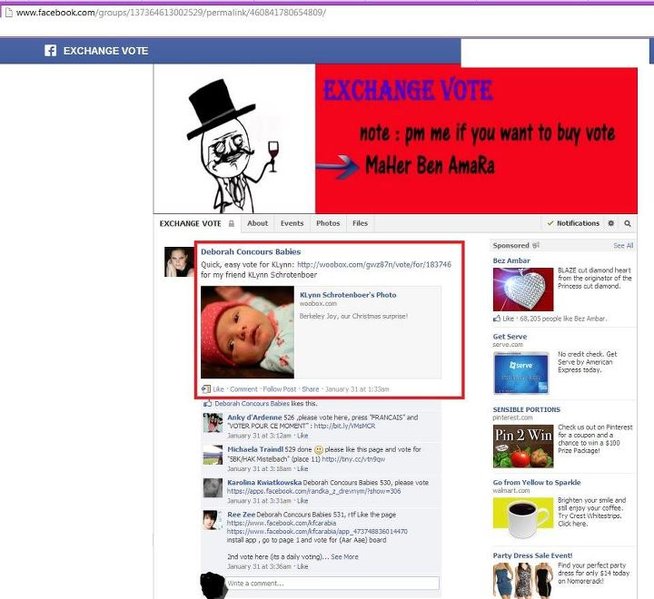This screenshot has width=654, height=599.
Task: Click the Bez Ambar diamond heart image
Action: click(523, 289)
